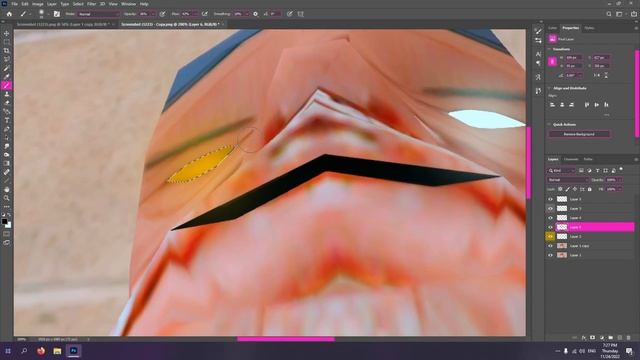Lock transparent pixels
This screenshot has width=640, height=360.
pos(560,189)
